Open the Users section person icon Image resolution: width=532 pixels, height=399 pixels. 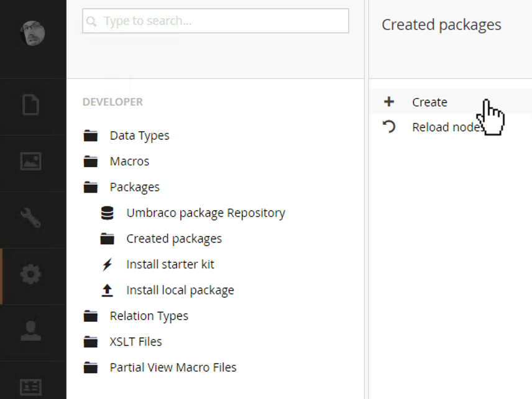(x=31, y=331)
